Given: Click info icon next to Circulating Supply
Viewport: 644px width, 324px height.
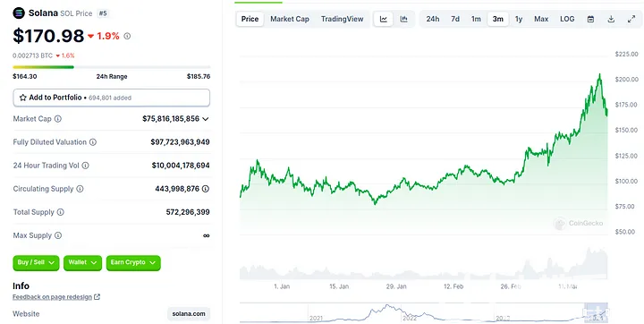Looking at the screenshot, I should pos(80,189).
